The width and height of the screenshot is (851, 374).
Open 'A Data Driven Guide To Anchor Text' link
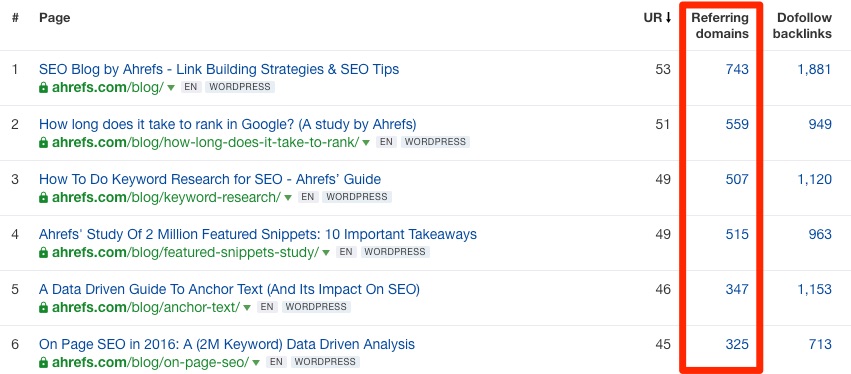point(229,289)
